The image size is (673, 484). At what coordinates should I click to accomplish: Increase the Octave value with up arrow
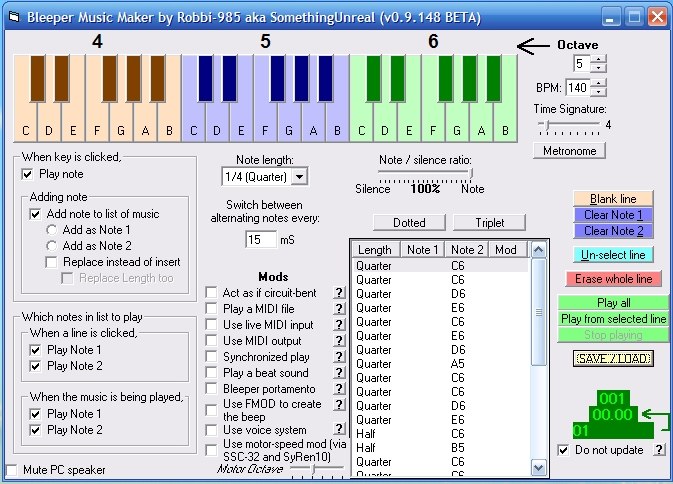point(598,59)
